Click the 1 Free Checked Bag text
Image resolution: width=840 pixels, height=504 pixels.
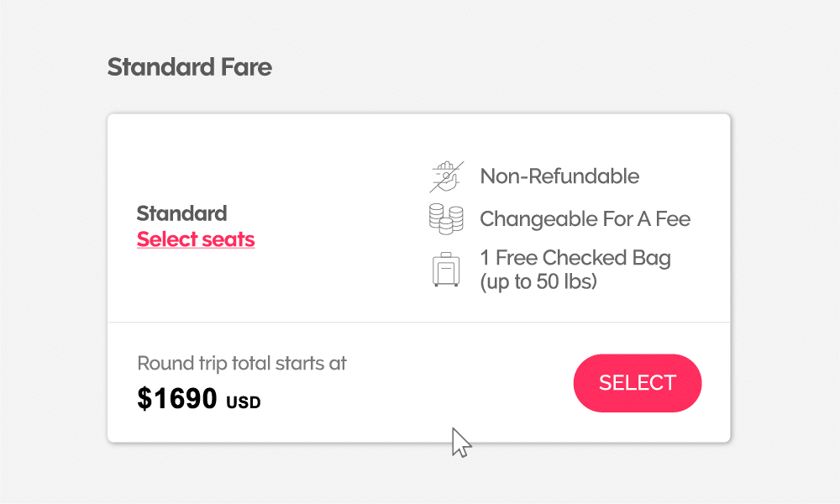(x=575, y=257)
